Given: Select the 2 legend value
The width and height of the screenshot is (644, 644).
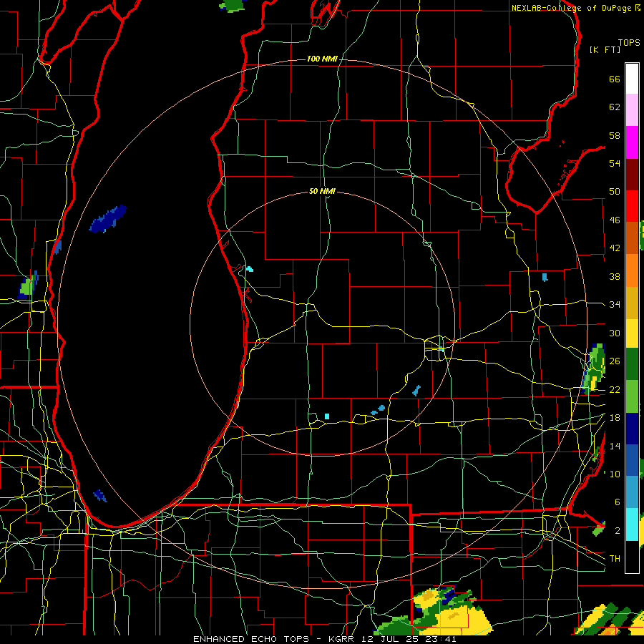Looking at the screenshot, I should click(617, 531).
